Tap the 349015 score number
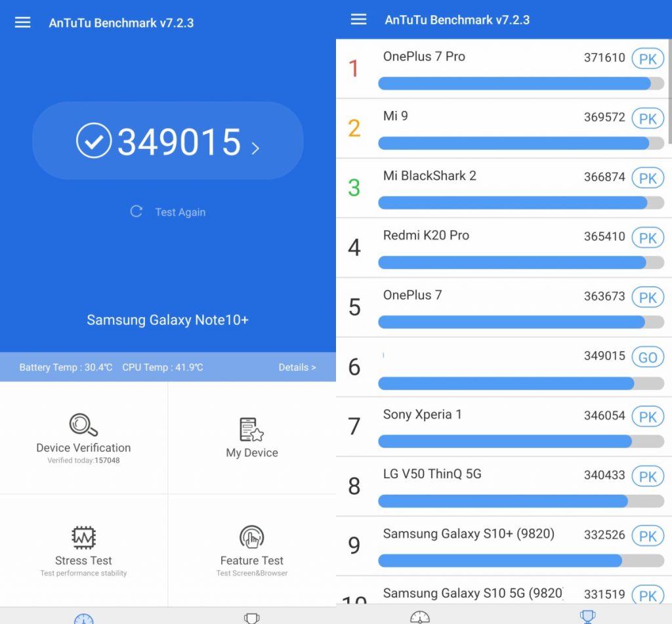The height and width of the screenshot is (624, 672). 179,142
